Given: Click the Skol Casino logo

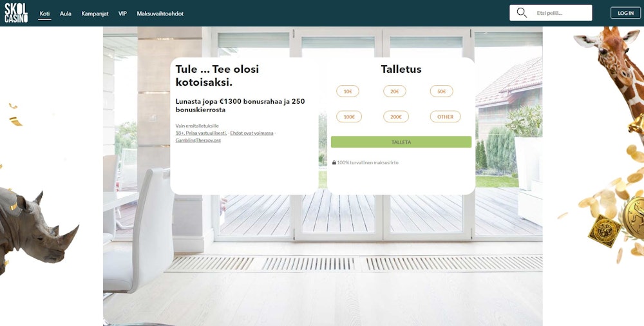Looking at the screenshot, I should [16, 13].
